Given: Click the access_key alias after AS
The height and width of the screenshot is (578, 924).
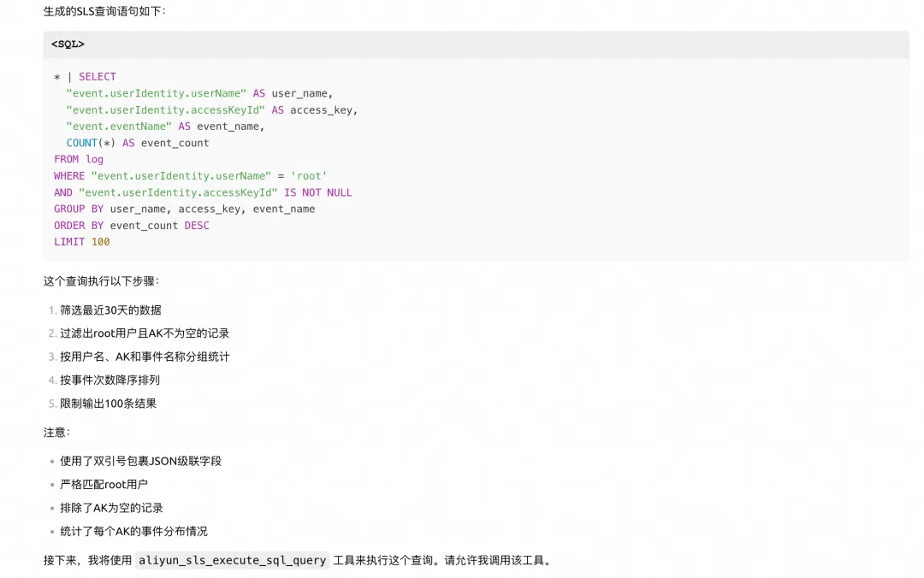Looking at the screenshot, I should tap(323, 110).
